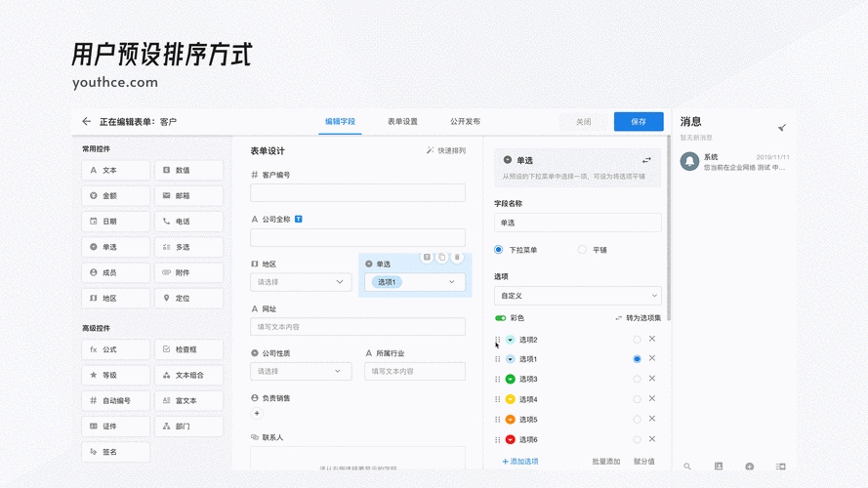The width and height of the screenshot is (868, 488).
Task: Open the 公司性质 请选择 dropdown
Action: pyautogui.click(x=301, y=371)
